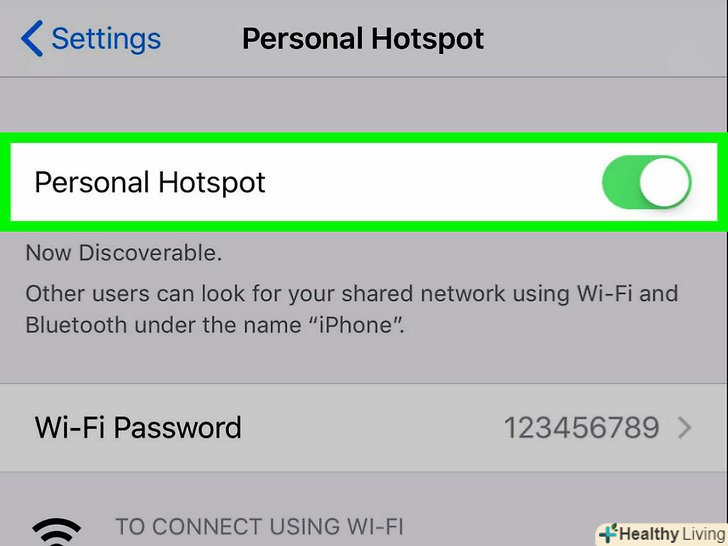Tap the green track of hotspot toggle

point(620,182)
